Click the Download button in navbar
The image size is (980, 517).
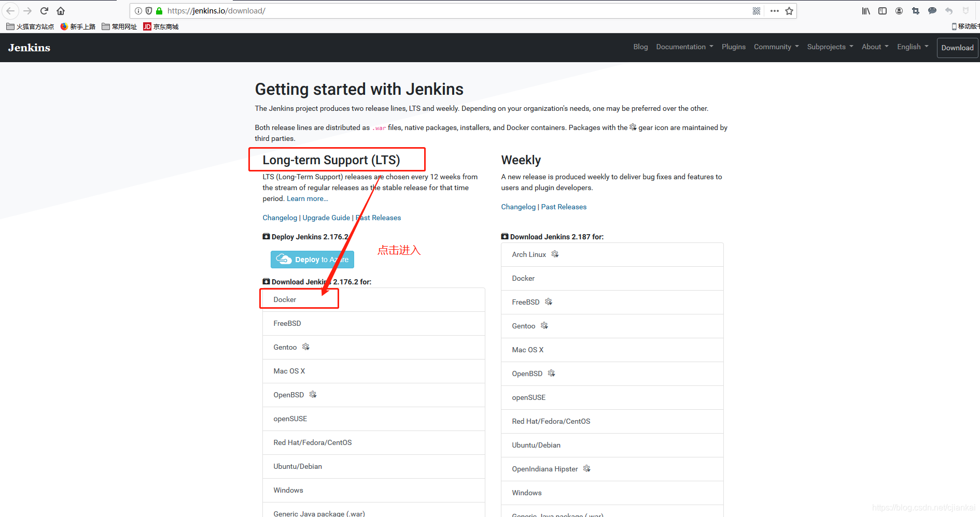coord(957,48)
